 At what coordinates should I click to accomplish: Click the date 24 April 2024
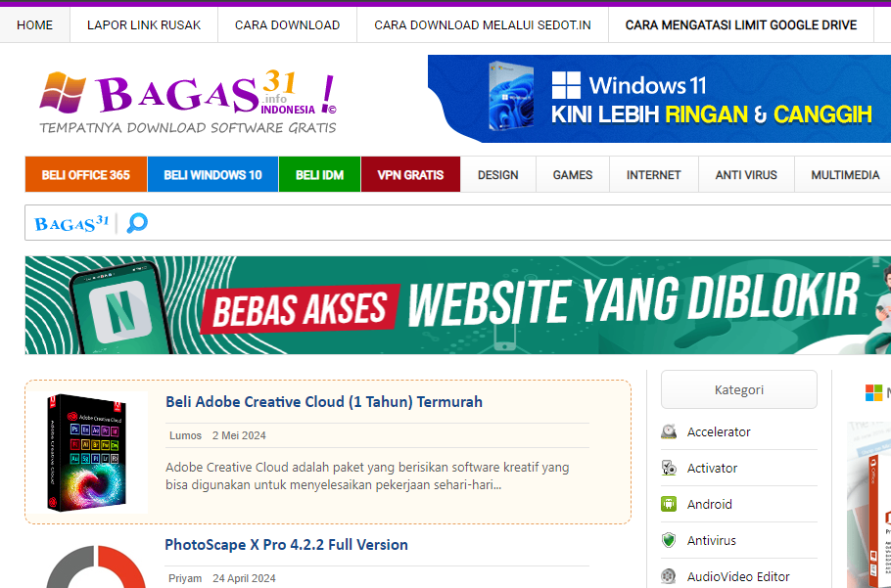pyautogui.click(x=244, y=578)
